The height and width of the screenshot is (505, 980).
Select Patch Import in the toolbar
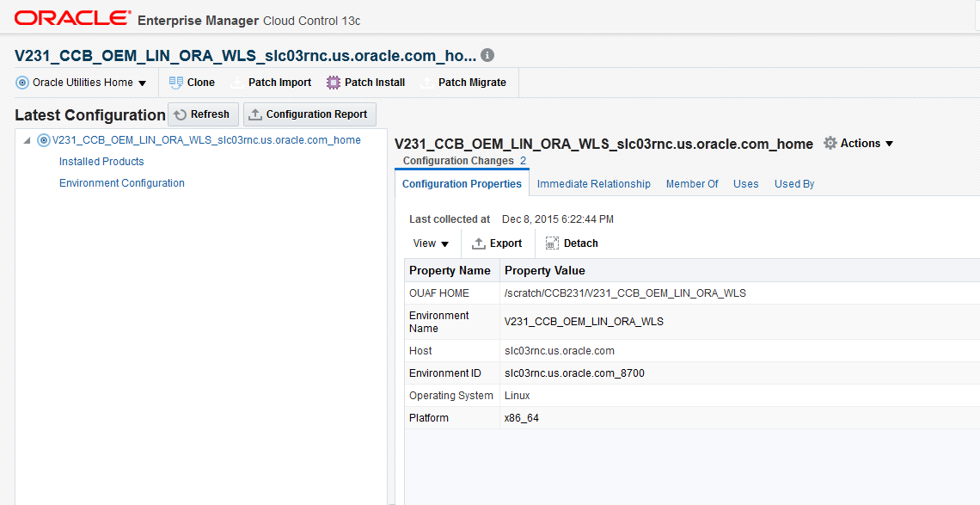point(279,83)
